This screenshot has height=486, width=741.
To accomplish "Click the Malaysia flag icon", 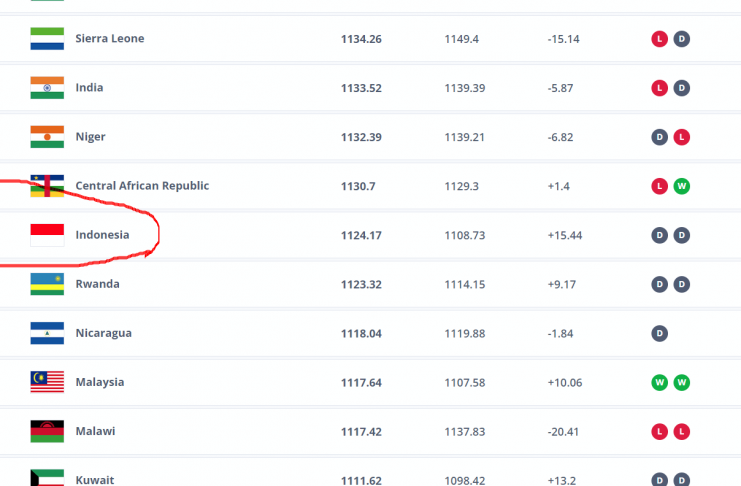I will click(x=47, y=382).
